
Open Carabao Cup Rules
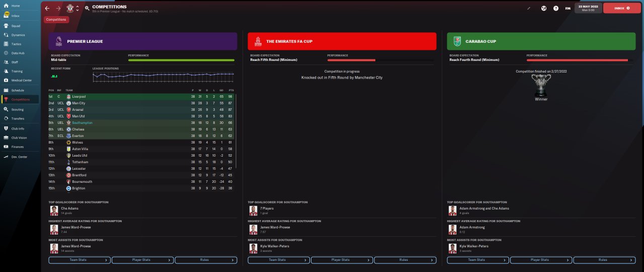tap(604, 260)
